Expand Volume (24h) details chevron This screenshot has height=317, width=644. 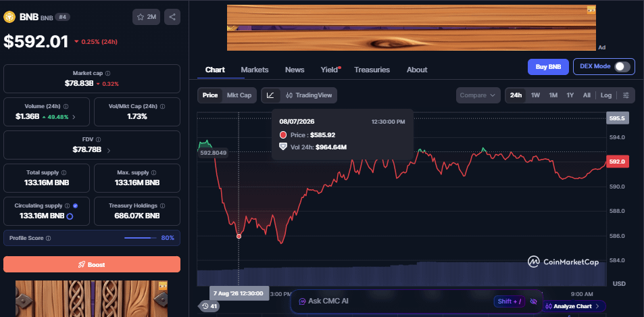pyautogui.click(x=74, y=117)
